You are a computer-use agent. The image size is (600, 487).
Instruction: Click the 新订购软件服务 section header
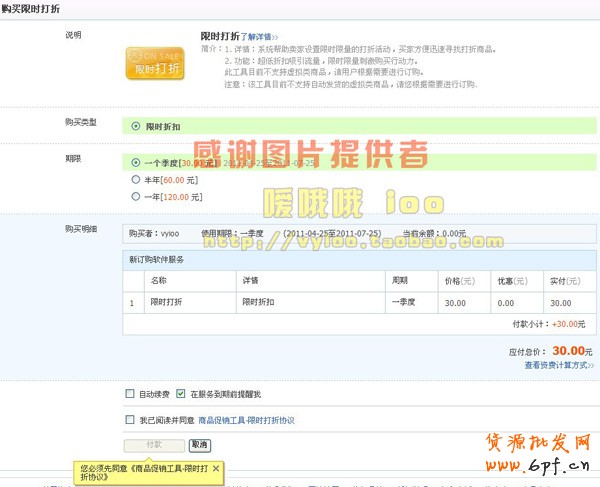(x=156, y=259)
